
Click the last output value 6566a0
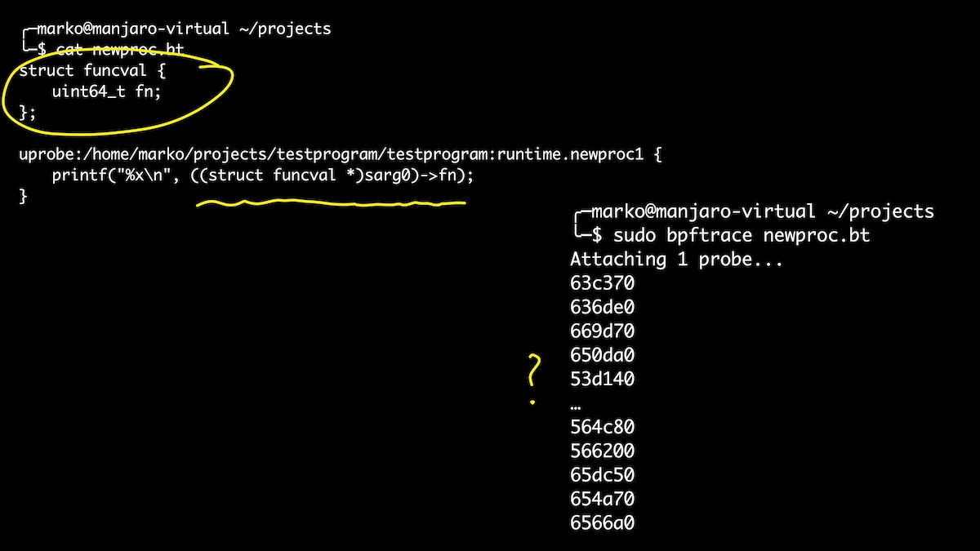[602, 523]
